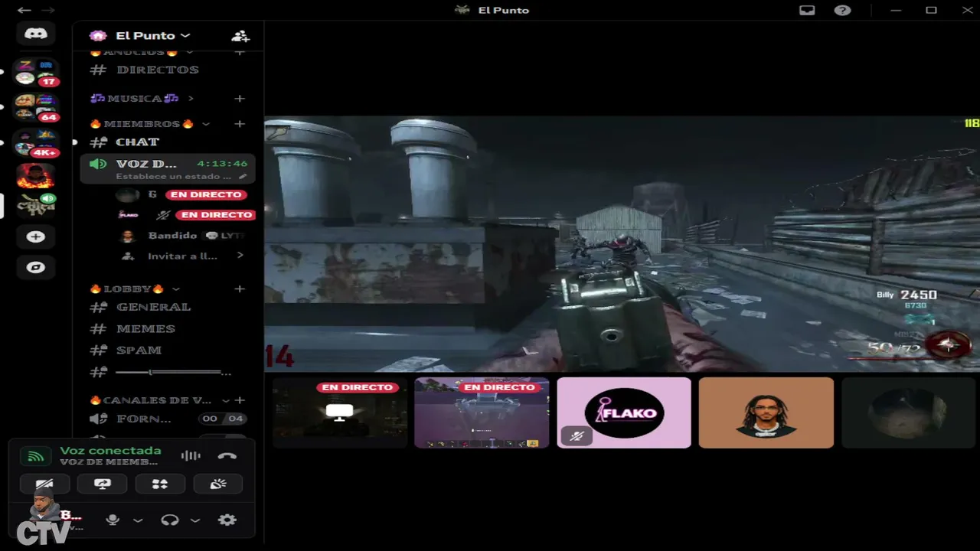Image resolution: width=980 pixels, height=551 pixels.
Task: Create a channel in MIEMBROS category
Action: (240, 124)
